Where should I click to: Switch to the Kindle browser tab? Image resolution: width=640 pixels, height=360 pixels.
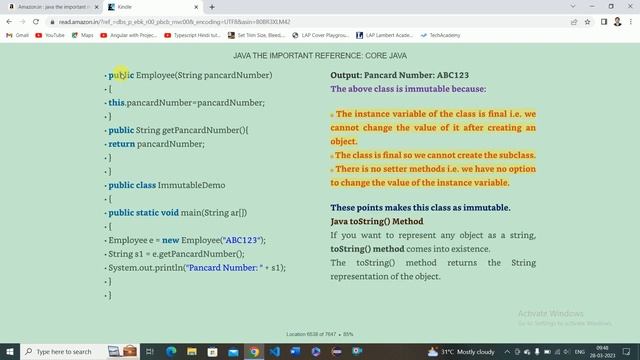153,7
